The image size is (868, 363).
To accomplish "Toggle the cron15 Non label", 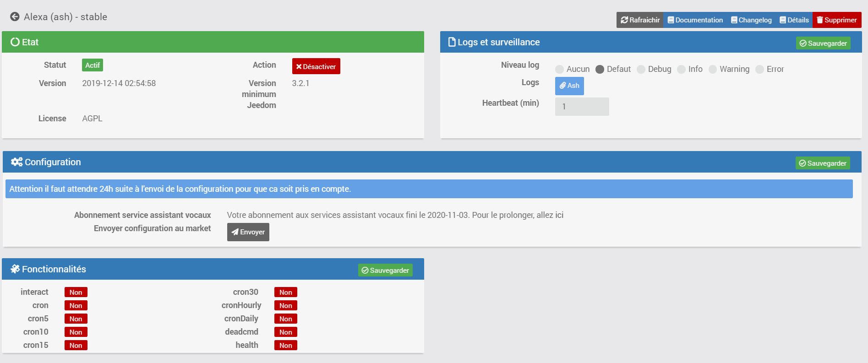I will click(76, 345).
